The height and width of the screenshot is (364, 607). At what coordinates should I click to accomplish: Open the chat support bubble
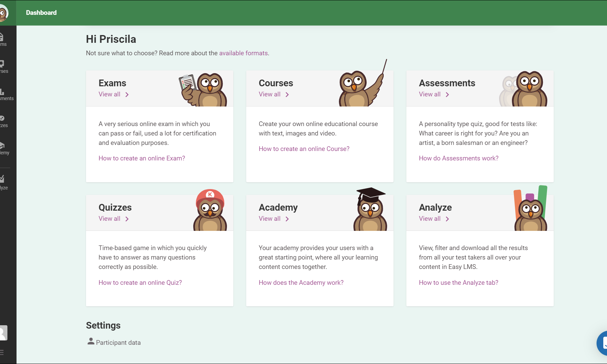[x=603, y=343]
